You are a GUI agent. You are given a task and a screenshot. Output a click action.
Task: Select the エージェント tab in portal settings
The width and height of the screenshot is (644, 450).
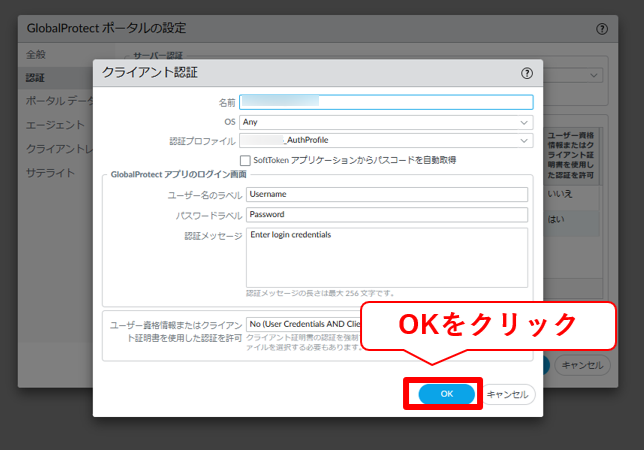pos(55,125)
